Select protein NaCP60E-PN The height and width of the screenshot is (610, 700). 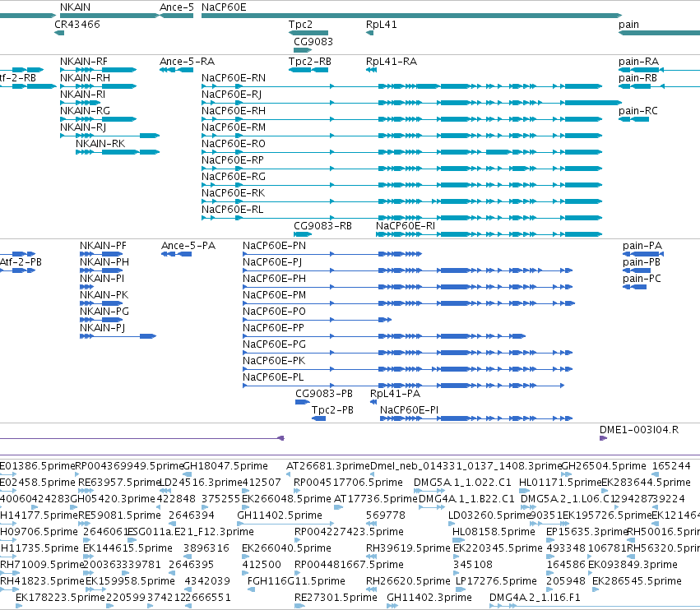(275, 246)
